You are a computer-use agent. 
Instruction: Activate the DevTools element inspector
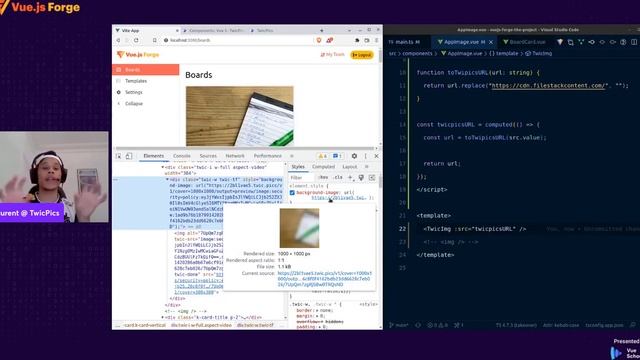[x=118, y=156]
